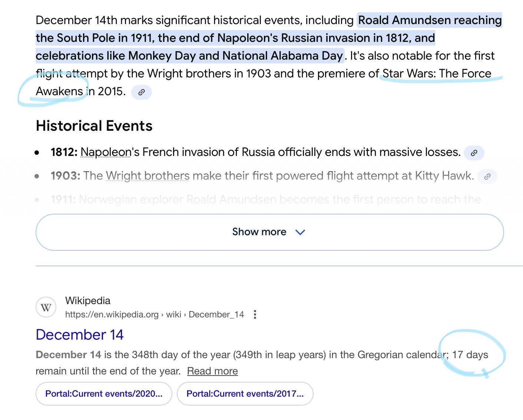Image resolution: width=523 pixels, height=420 pixels.
Task: Click the Wikipedia favicon logo
Action: (46, 307)
